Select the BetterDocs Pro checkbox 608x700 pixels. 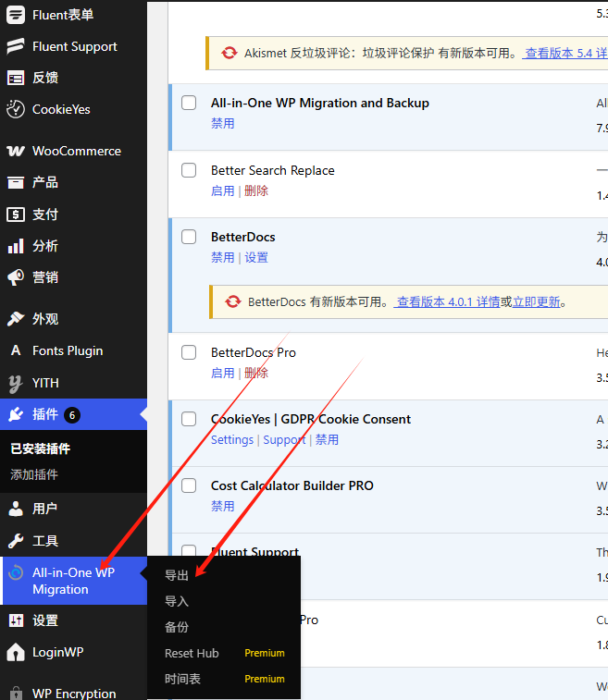pos(189,352)
